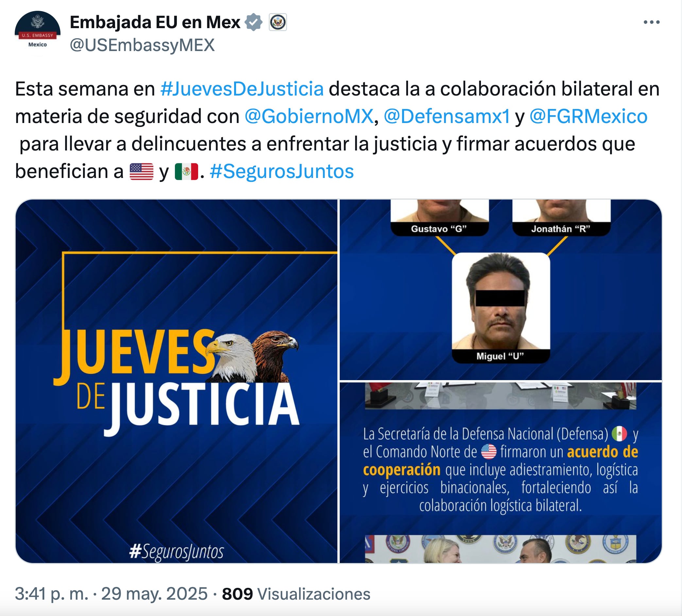This screenshot has height=616, width=682.
Task: Click the Gustavo "G" label in image
Action: [439, 229]
